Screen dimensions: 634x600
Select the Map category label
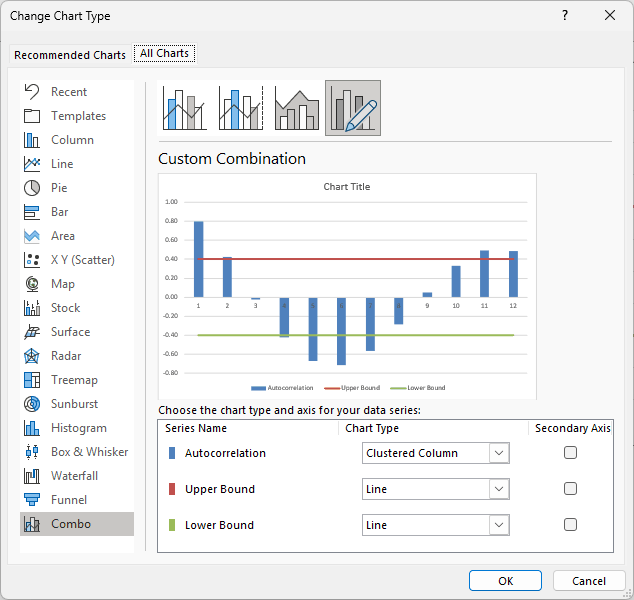tap(63, 284)
